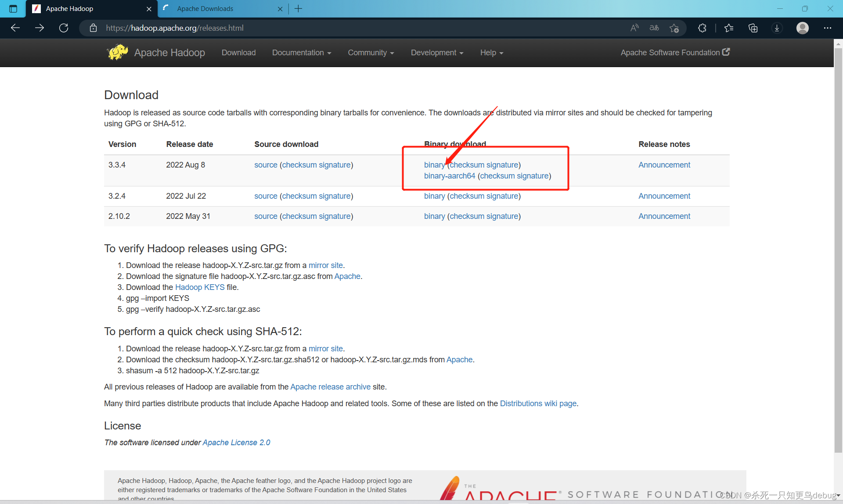
Task: Click the Apache Hadoop logo icon
Action: (x=118, y=53)
